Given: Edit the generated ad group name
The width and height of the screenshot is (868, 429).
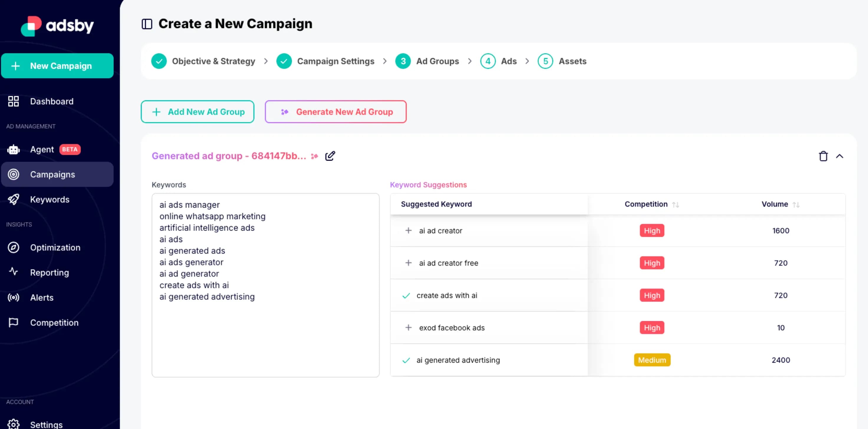Looking at the screenshot, I should 330,156.
